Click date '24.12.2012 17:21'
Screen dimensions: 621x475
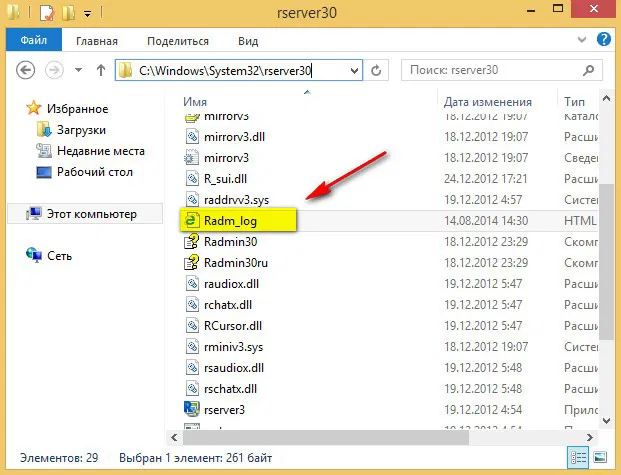coord(485,179)
